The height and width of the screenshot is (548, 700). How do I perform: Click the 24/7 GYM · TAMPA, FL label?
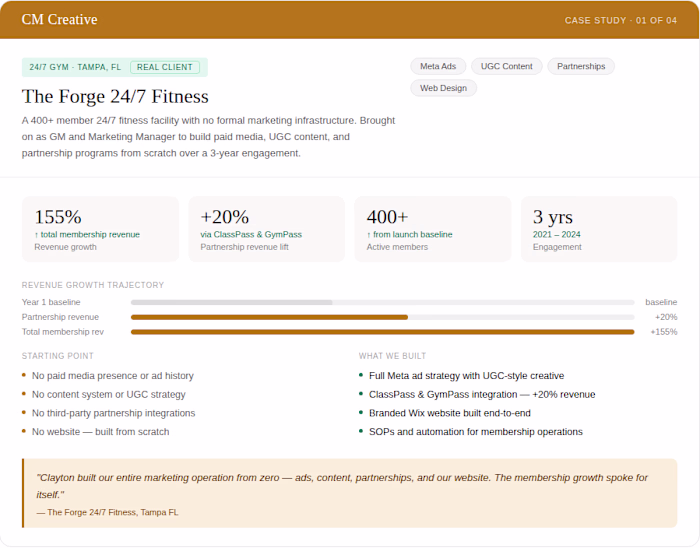pyautogui.click(x=75, y=67)
